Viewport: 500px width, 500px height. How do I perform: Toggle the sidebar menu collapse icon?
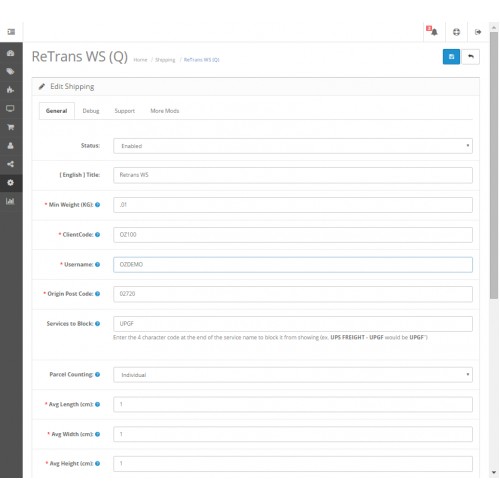click(11, 32)
